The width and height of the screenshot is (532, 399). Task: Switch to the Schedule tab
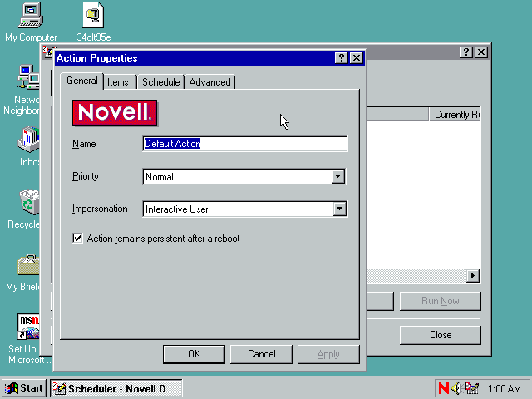160,82
